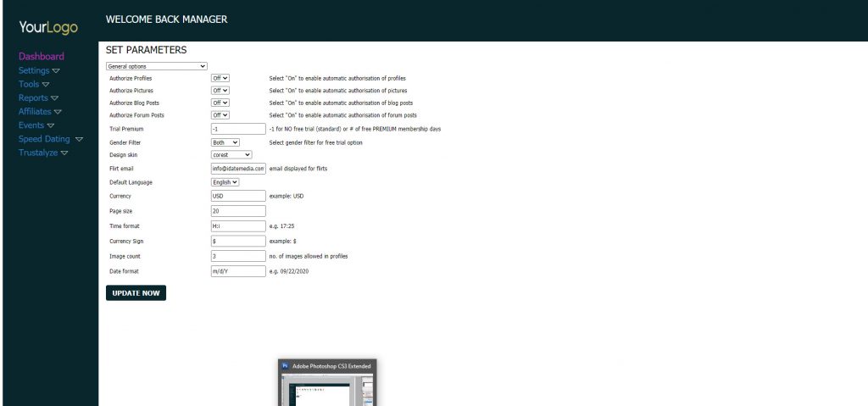
Task: Click the Flirt email input field
Action: 238,169
